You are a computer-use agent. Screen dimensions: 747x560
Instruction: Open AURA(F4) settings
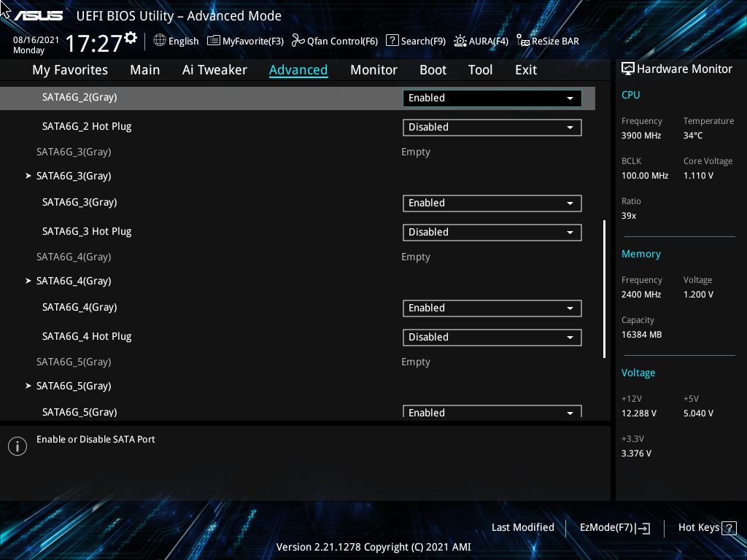[x=481, y=41]
